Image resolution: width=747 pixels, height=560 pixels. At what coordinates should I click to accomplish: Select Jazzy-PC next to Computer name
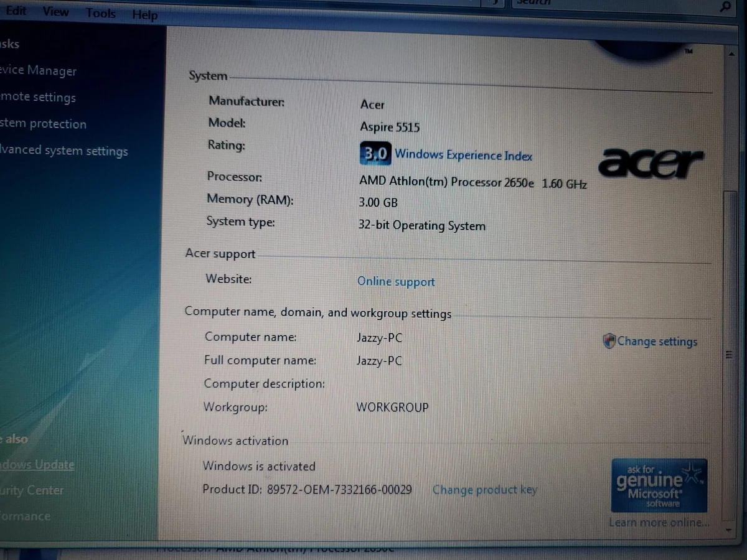pos(380,338)
